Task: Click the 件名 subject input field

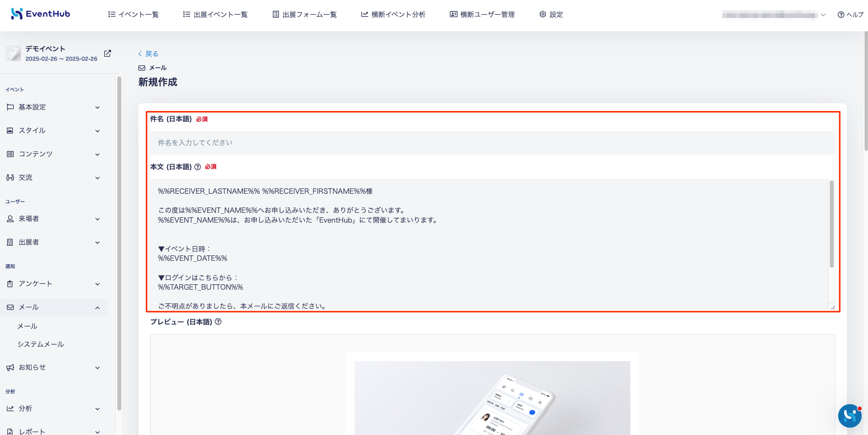Action: (492, 143)
